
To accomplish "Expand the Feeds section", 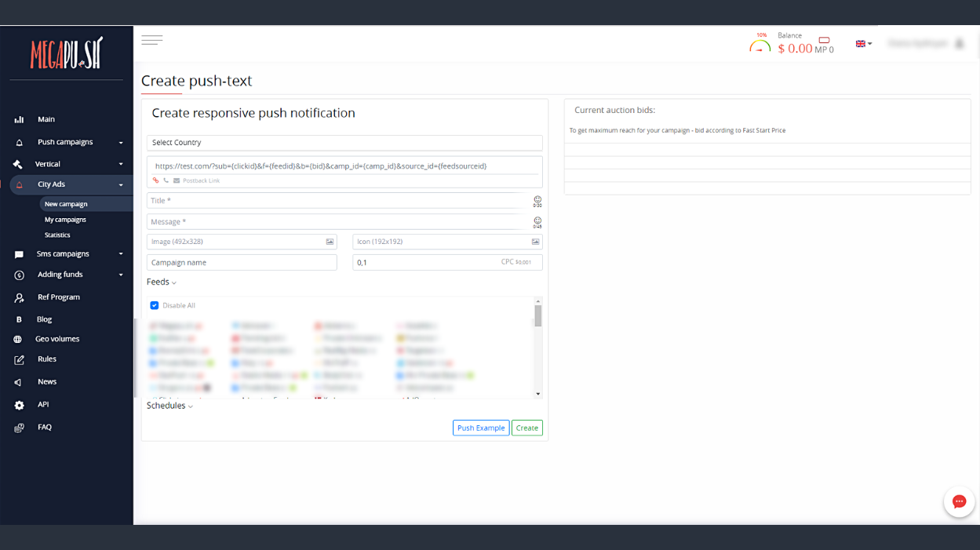I will 161,282.
